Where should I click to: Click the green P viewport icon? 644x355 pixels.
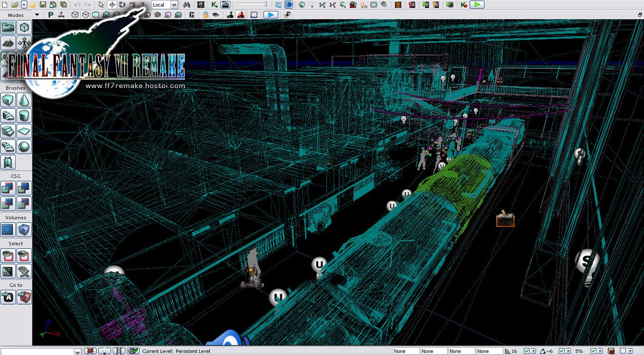point(50,15)
